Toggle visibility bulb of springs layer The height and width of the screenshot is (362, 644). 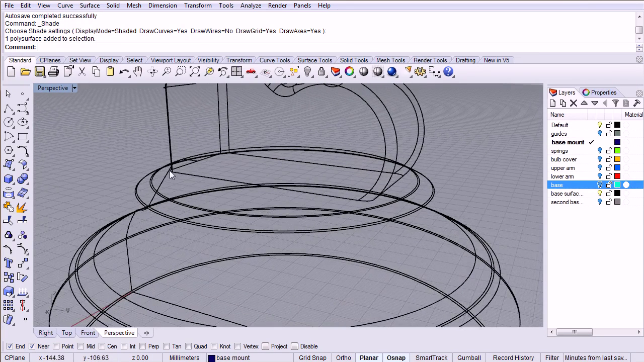600,151
